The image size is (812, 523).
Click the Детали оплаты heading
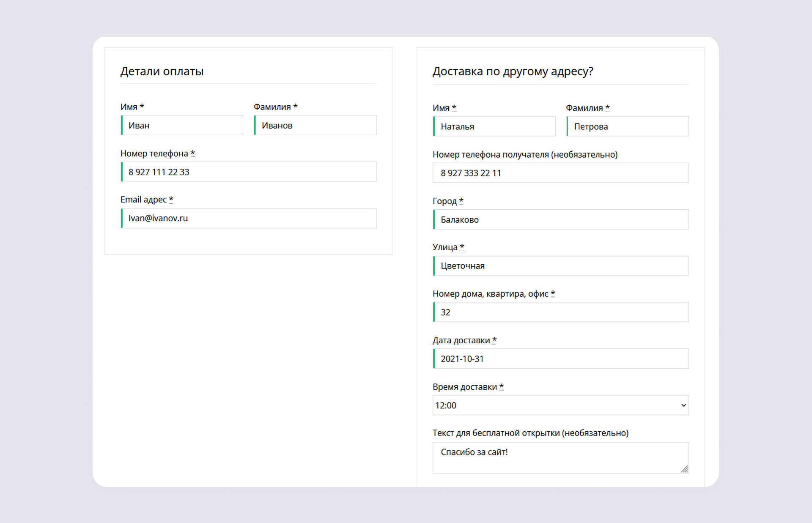pos(162,71)
